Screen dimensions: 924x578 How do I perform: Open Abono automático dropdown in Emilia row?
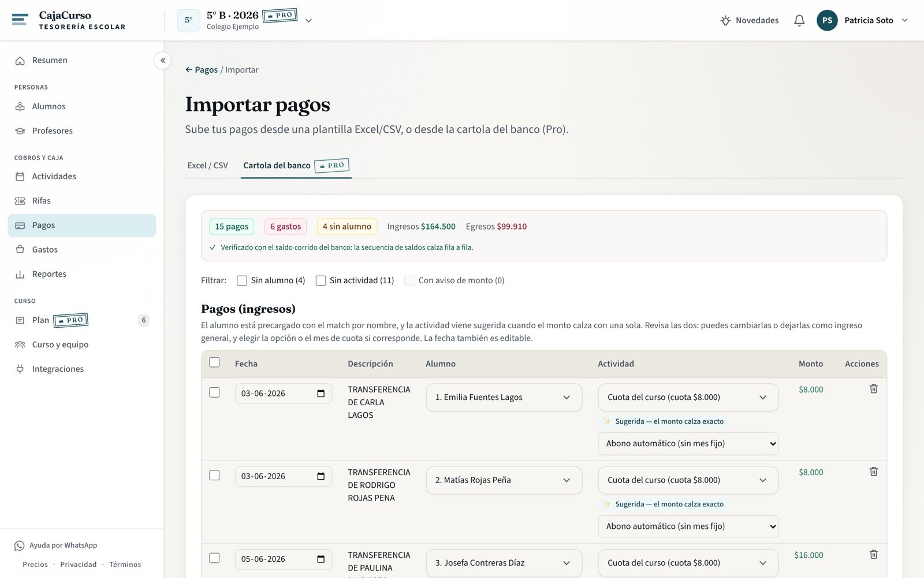[x=688, y=444]
